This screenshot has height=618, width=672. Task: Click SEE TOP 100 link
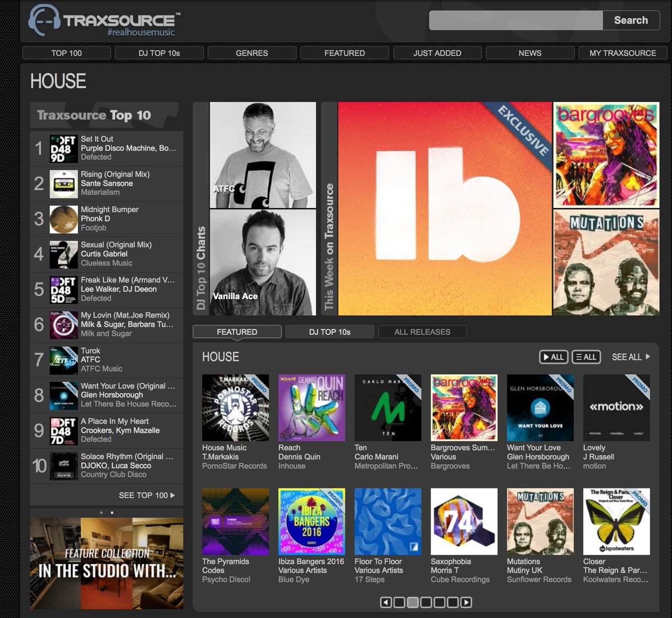(x=147, y=495)
